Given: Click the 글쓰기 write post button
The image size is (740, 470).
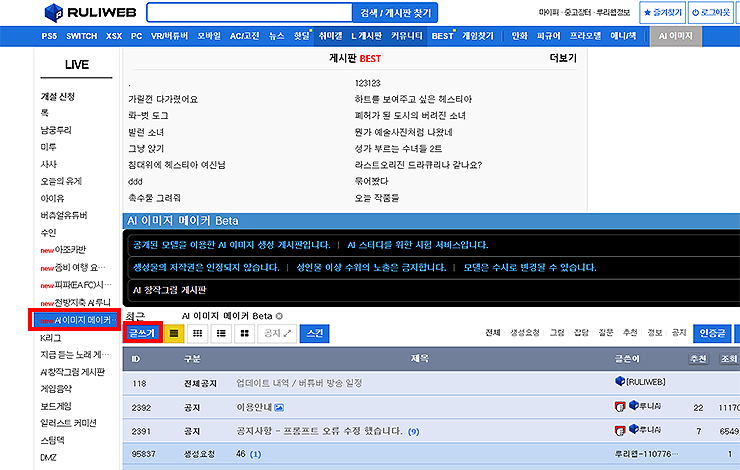Looking at the screenshot, I should 142,333.
